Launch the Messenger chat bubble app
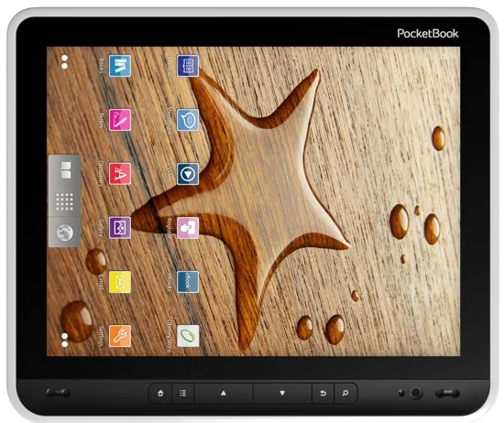 (188, 120)
